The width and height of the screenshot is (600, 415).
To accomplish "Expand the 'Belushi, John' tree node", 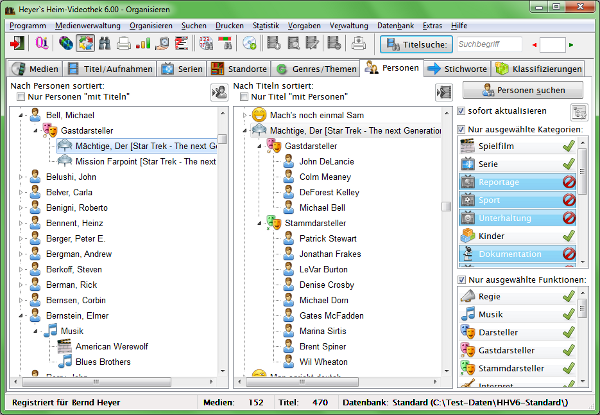I will coord(21,176).
